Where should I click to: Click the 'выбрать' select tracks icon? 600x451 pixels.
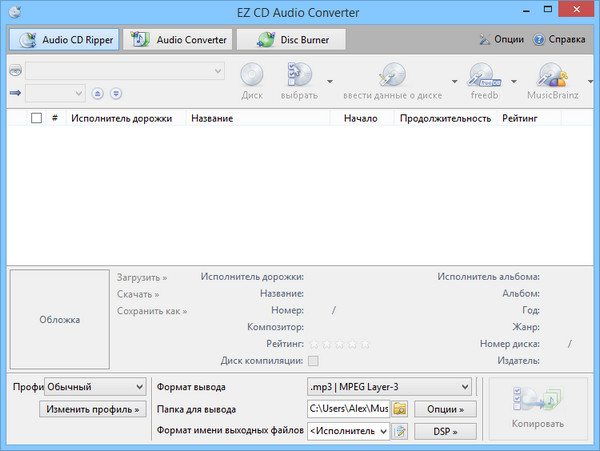click(301, 75)
